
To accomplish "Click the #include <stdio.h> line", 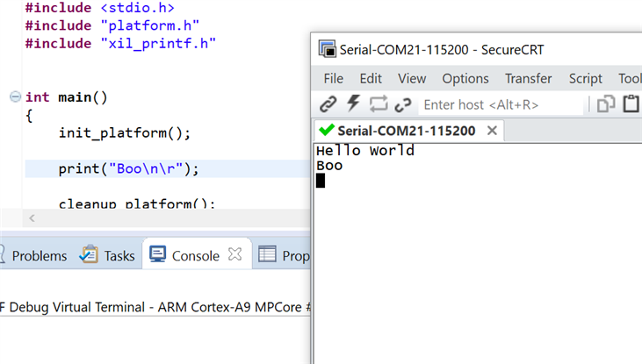I will (99, 8).
